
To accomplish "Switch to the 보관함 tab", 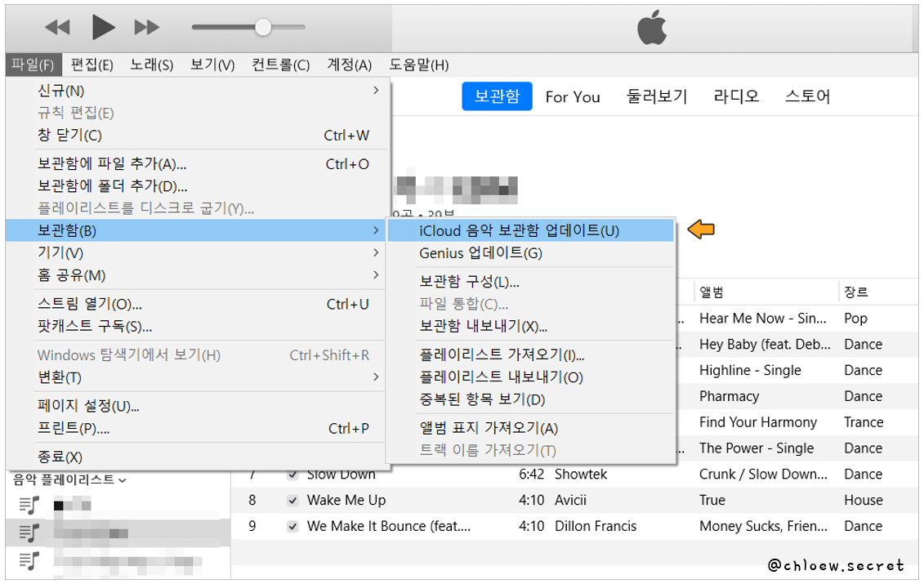I will 497,96.
